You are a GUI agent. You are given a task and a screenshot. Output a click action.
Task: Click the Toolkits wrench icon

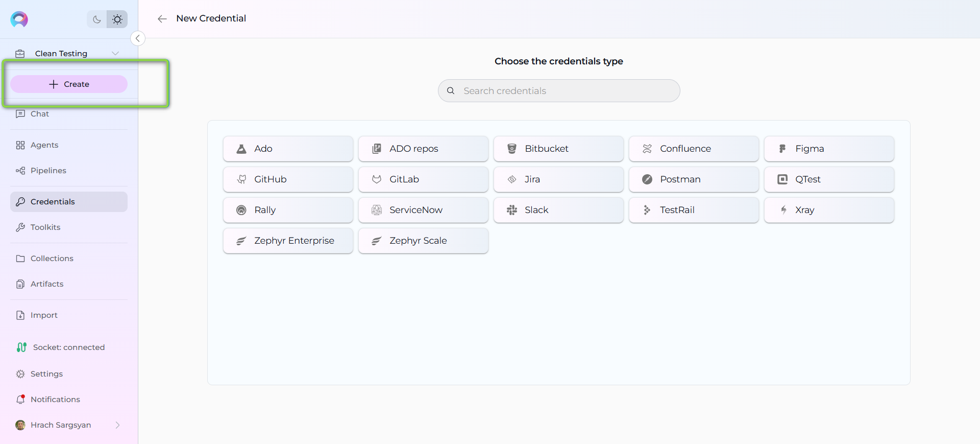point(20,227)
